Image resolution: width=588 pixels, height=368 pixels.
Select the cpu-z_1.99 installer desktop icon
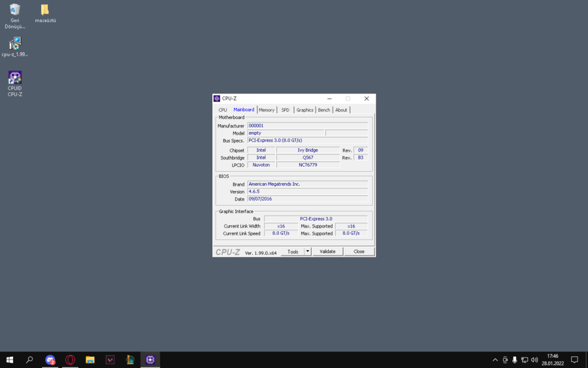click(14, 47)
